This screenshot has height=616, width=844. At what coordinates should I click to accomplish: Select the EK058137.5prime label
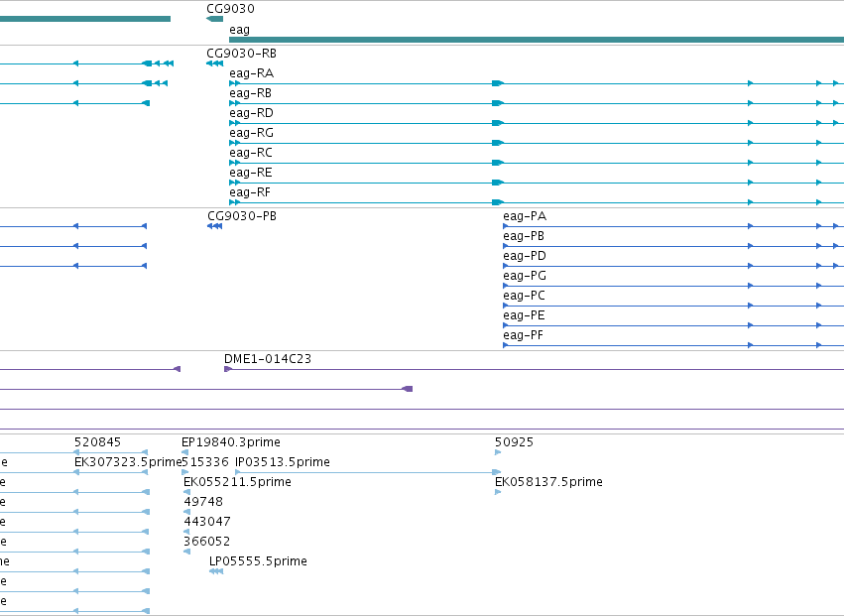549,482
